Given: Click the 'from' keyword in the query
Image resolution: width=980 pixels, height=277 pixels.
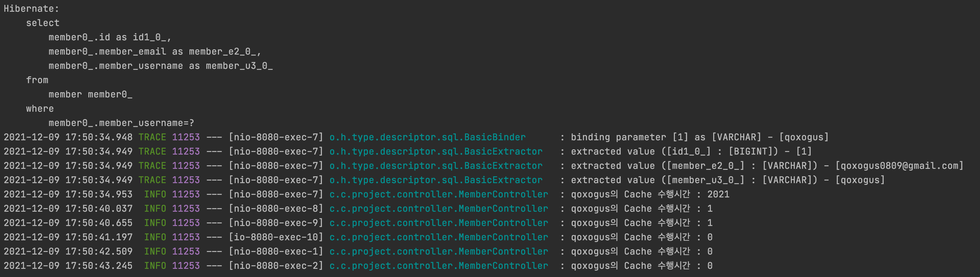Looking at the screenshot, I should point(37,80).
